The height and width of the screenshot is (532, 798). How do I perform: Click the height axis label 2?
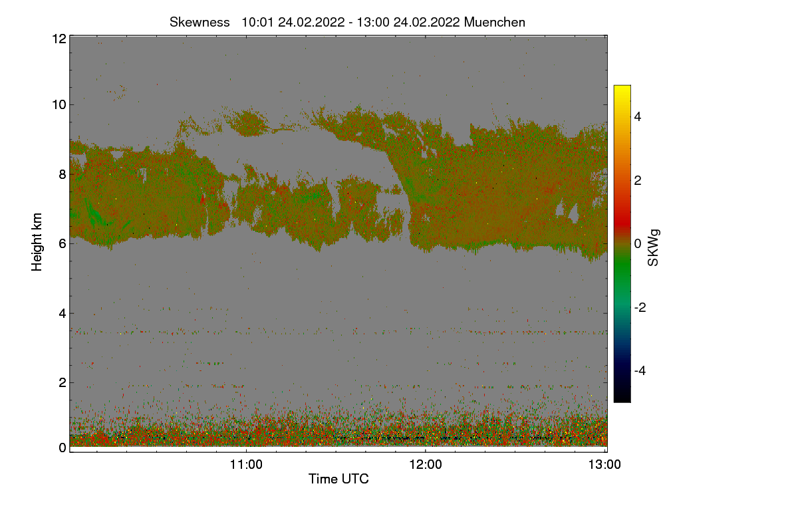pyautogui.click(x=63, y=382)
